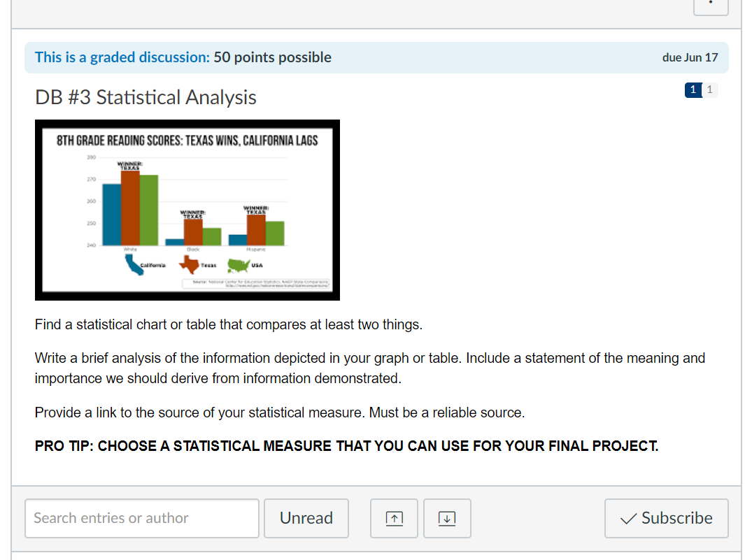Click the 'due Jun 17' date text
This screenshot has width=745, height=560.
pos(690,57)
